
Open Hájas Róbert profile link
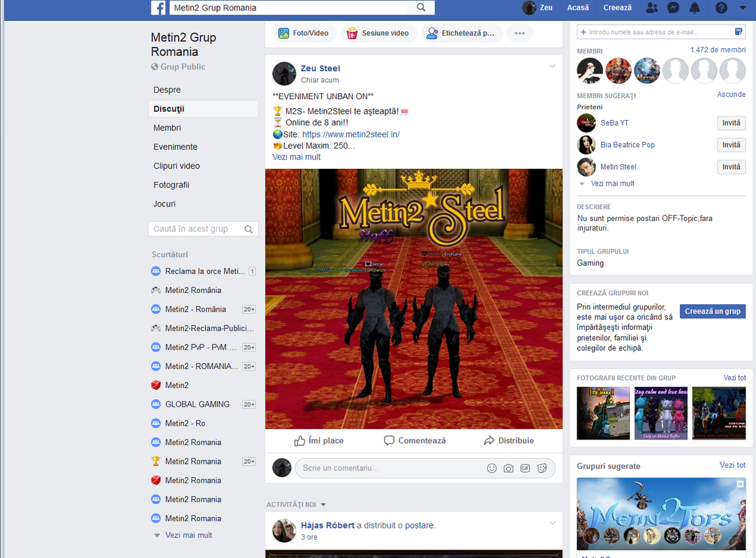pos(327,525)
